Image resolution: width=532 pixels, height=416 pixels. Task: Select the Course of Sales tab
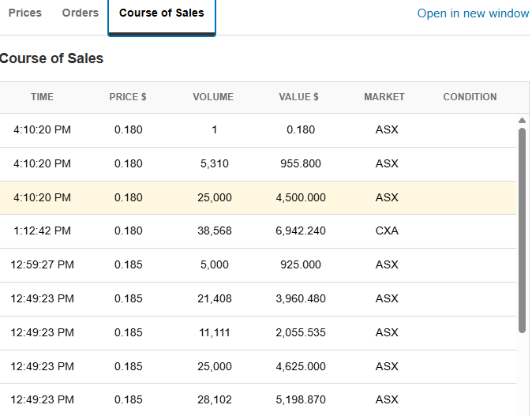[x=161, y=13]
